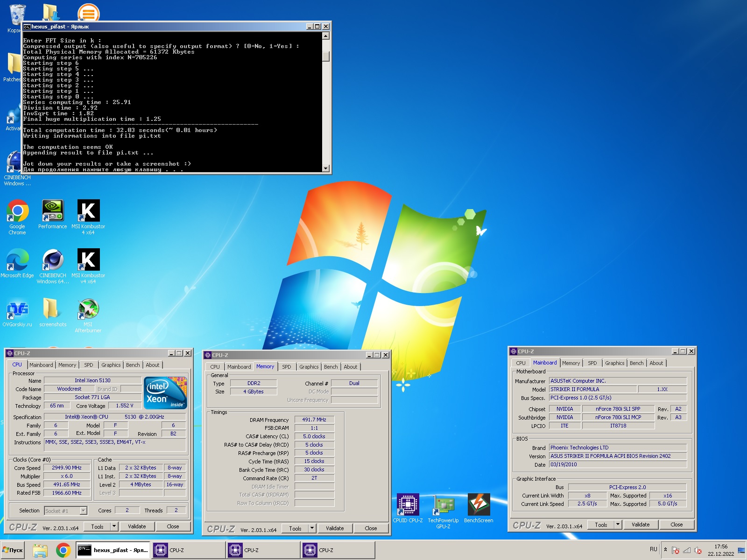747x560 pixels.
Task: Open MSI Kombustor 4 x64 shortcut
Action: [88, 217]
